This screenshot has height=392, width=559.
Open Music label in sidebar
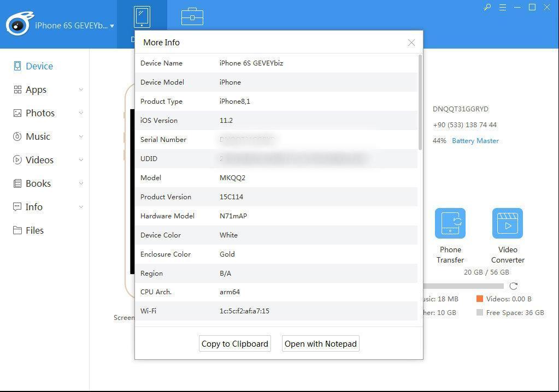[38, 136]
